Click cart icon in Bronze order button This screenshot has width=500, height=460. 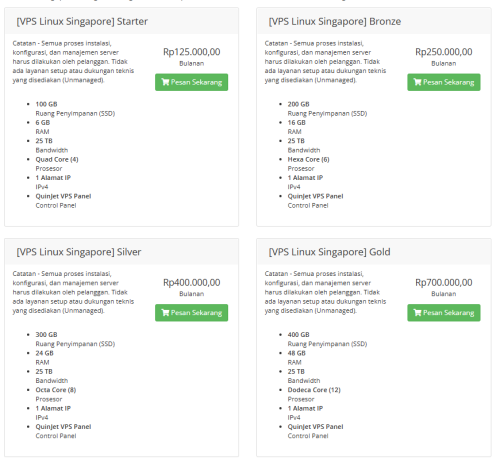[x=417, y=82]
